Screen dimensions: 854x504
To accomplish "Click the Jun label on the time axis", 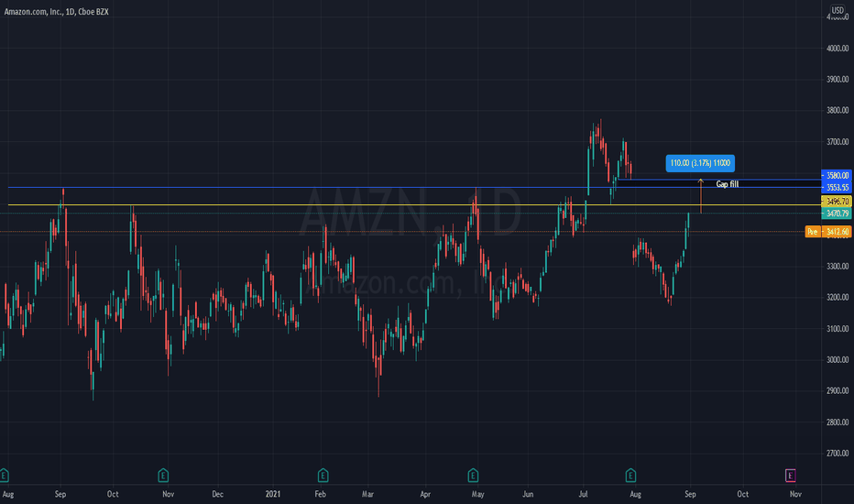I will coord(528,494).
